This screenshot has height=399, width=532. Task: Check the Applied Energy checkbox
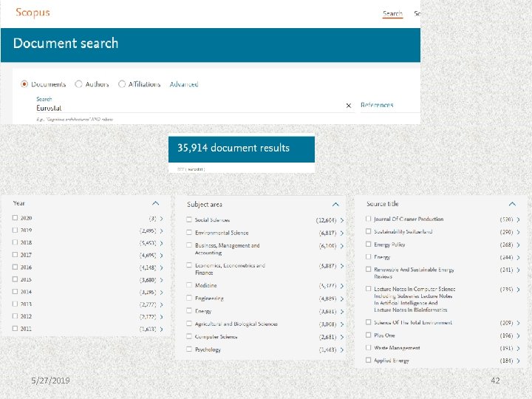[368, 360]
